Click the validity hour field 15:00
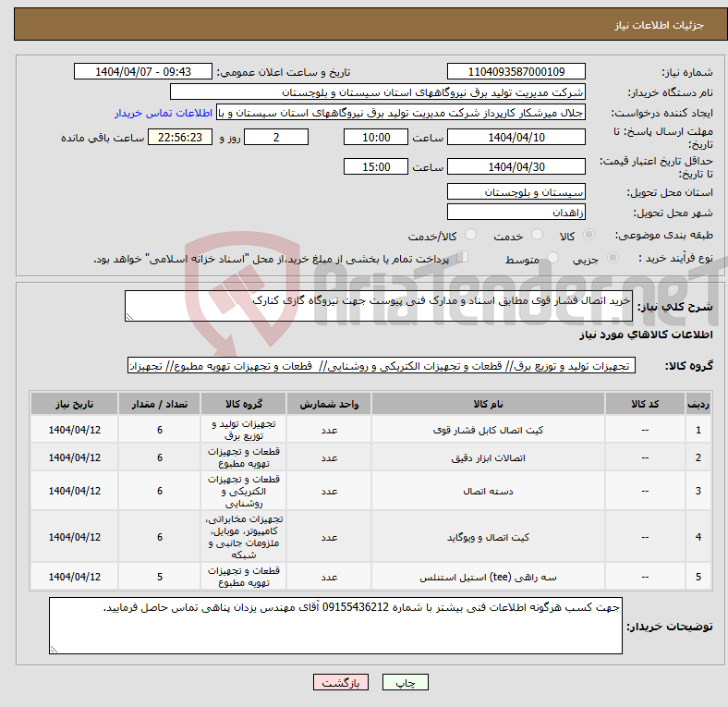The image size is (728, 707). point(376,166)
